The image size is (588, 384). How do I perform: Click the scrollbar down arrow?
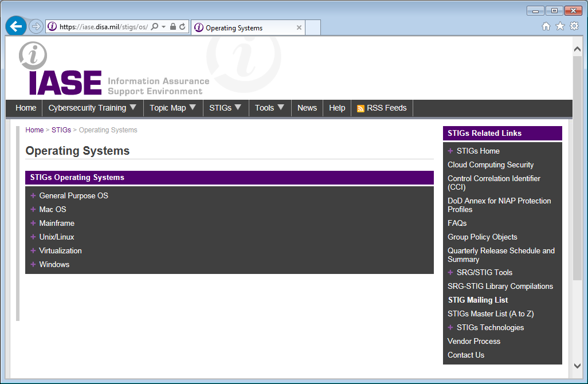(578, 366)
